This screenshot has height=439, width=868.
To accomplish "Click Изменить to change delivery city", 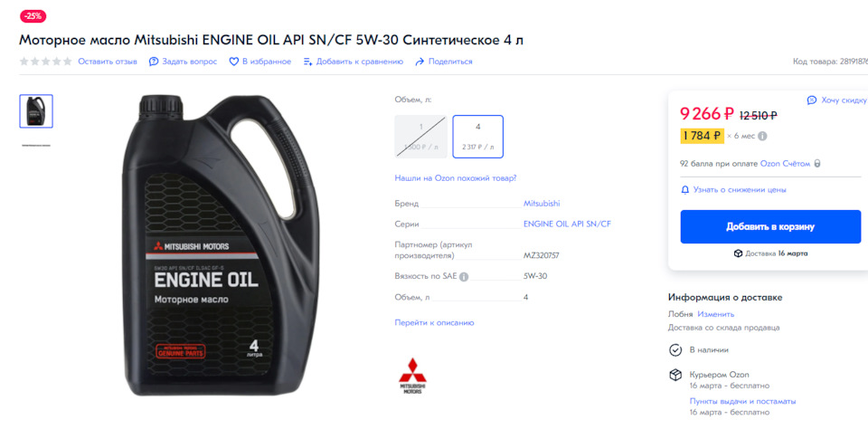I will pyautogui.click(x=716, y=314).
